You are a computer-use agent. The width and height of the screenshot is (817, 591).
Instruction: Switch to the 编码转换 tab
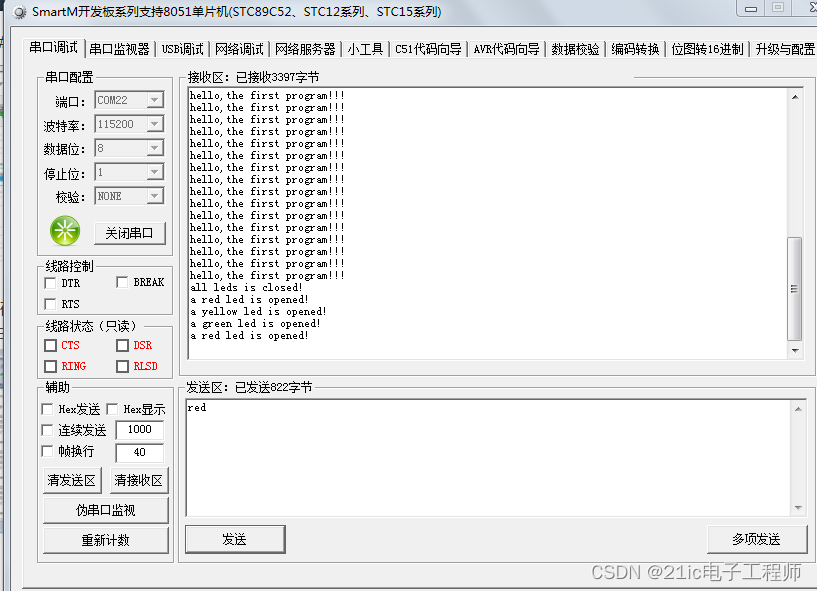tap(635, 50)
